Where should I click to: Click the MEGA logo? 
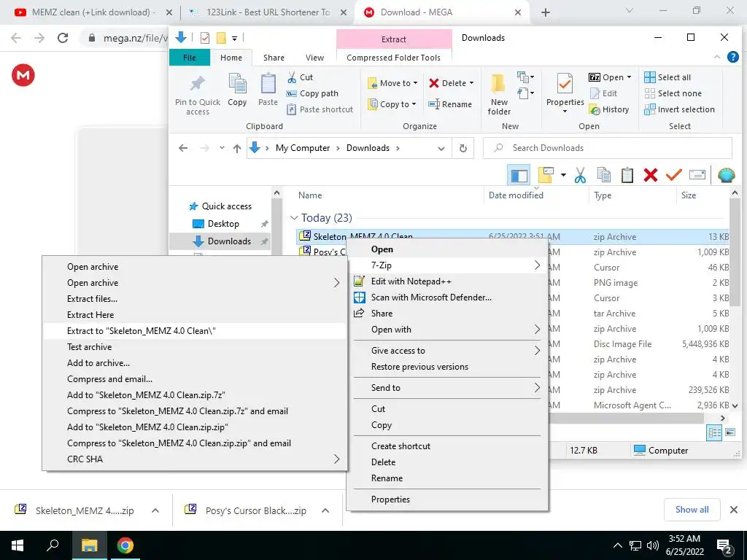[x=23, y=75]
